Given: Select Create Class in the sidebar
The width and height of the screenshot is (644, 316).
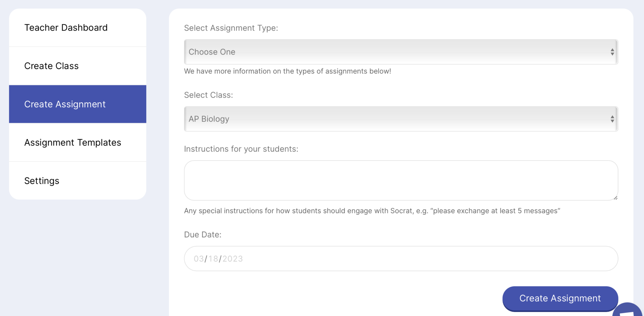Looking at the screenshot, I should tap(51, 66).
